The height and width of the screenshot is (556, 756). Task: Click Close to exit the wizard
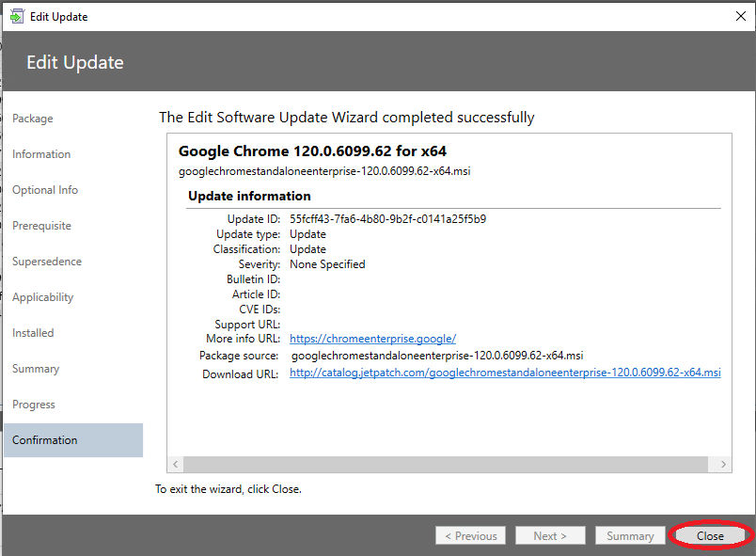click(x=710, y=535)
